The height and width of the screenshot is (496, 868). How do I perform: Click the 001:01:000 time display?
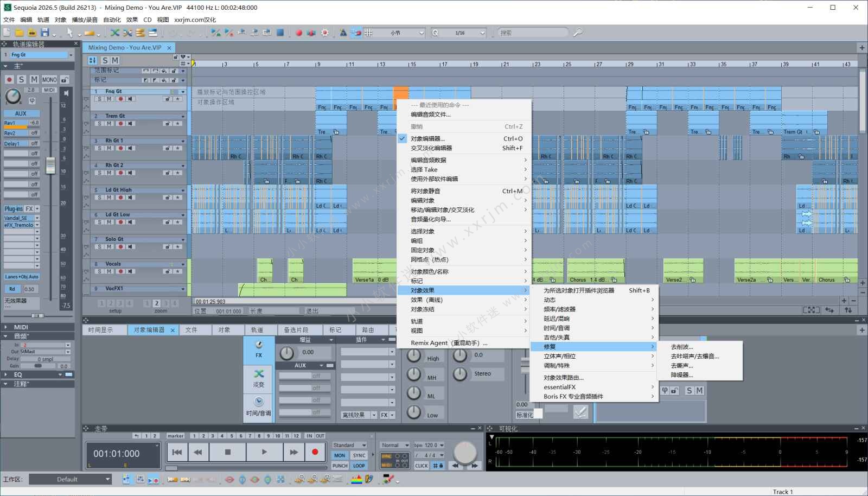click(x=117, y=454)
